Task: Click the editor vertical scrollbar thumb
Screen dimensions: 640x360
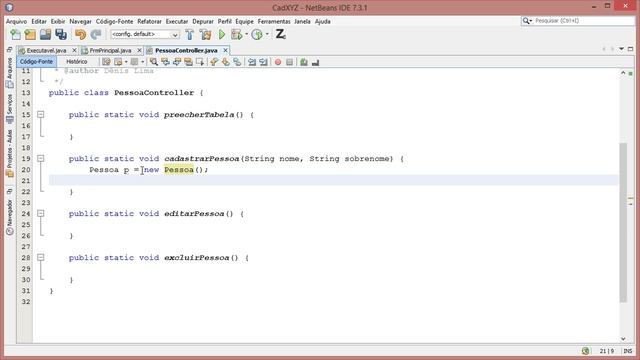Action: point(623,222)
